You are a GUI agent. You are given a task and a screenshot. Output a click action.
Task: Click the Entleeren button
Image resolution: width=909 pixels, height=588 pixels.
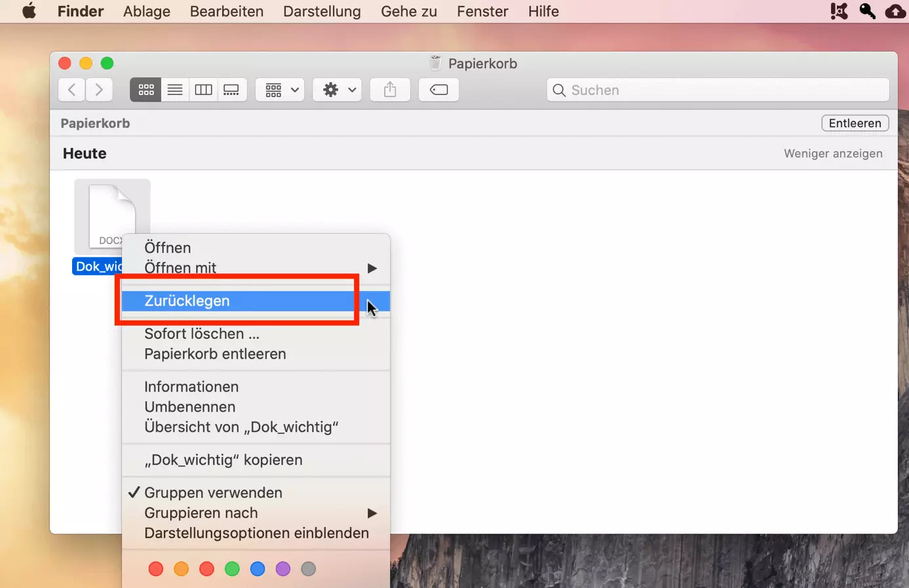point(855,123)
